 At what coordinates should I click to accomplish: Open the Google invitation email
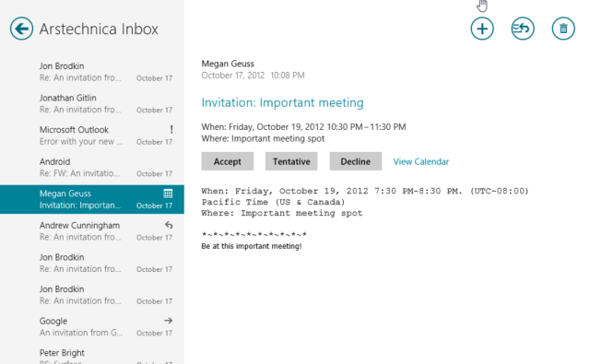92,326
